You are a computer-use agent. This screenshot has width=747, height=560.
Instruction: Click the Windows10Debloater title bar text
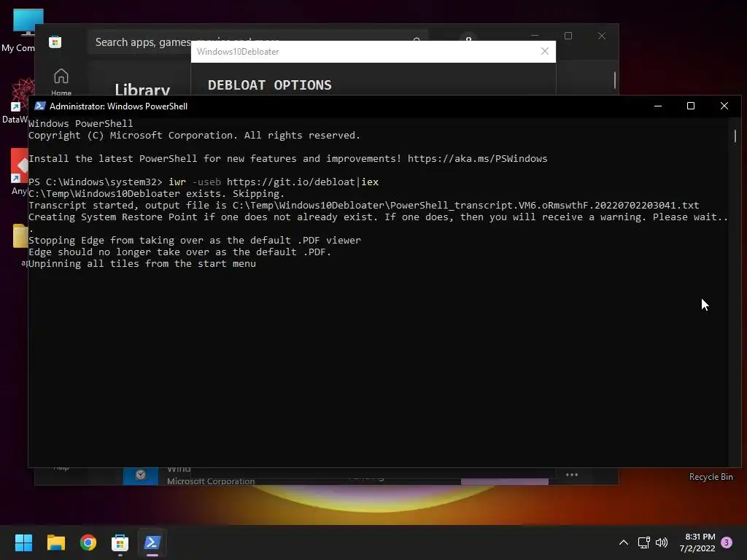(x=238, y=52)
